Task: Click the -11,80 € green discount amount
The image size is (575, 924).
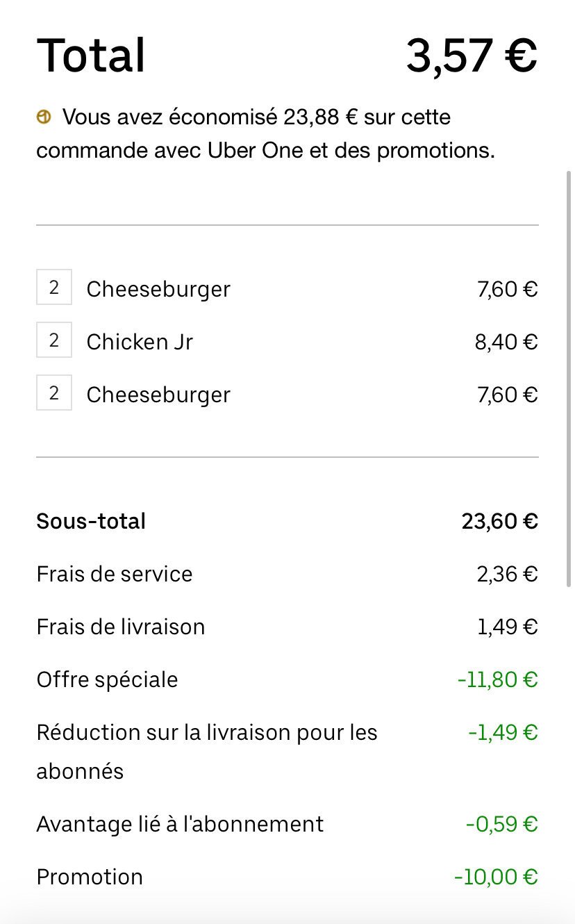Action: click(x=497, y=679)
